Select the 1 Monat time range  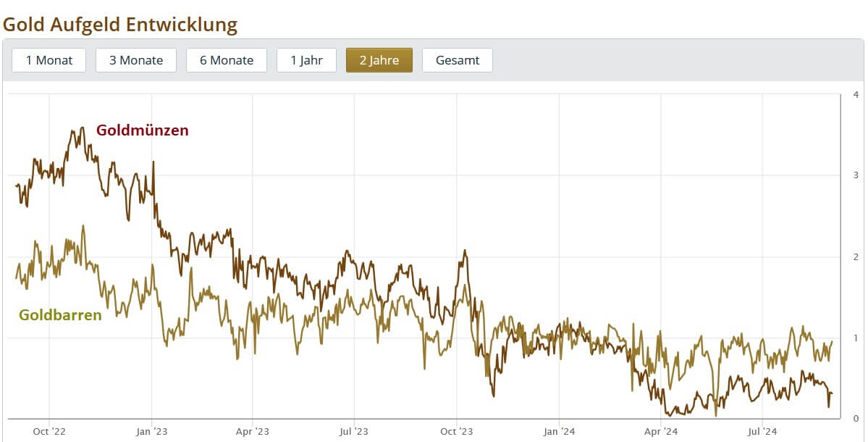[49, 60]
